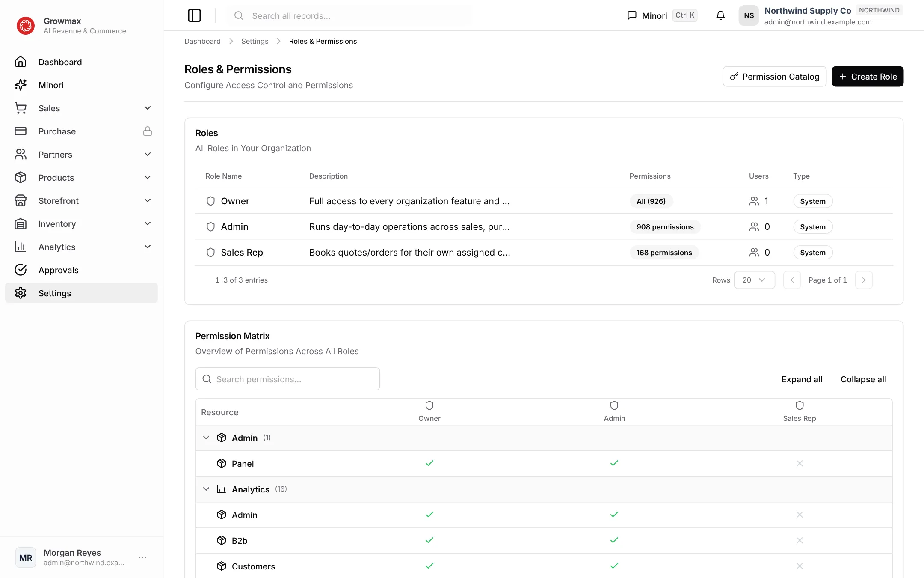
Task: Click the Owner row users icon
Action: click(x=754, y=201)
